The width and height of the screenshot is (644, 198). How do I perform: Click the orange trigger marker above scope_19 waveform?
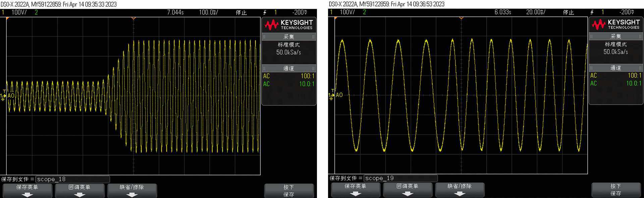click(461, 18)
